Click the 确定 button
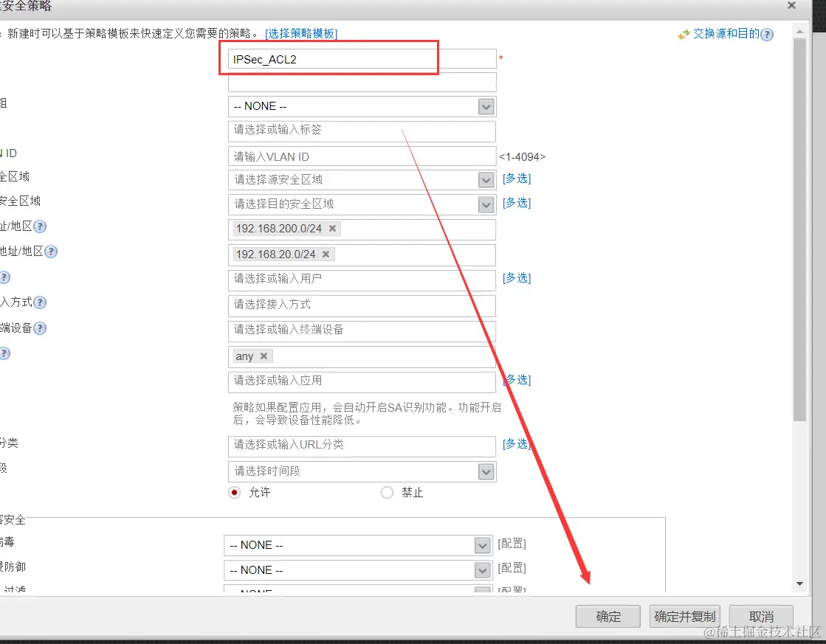826x644 pixels. [x=608, y=617]
